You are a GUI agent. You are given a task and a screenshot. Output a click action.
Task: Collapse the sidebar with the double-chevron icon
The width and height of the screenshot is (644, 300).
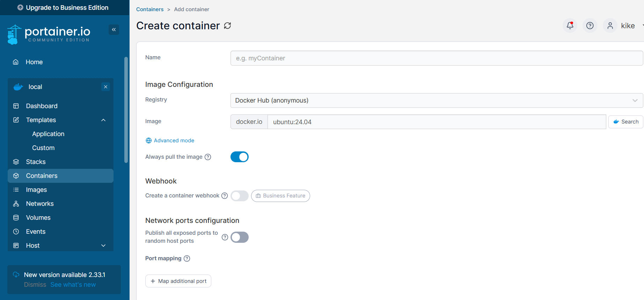pos(114,30)
